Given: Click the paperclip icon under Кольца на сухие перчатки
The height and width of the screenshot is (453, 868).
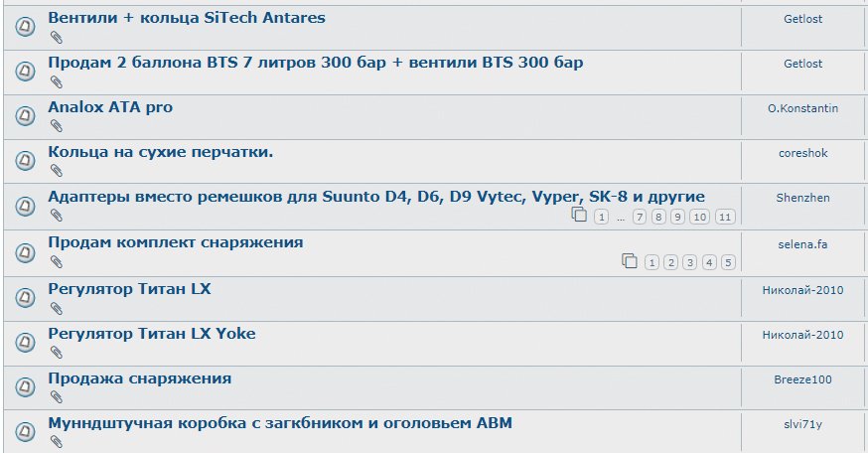Looking at the screenshot, I should [x=56, y=171].
